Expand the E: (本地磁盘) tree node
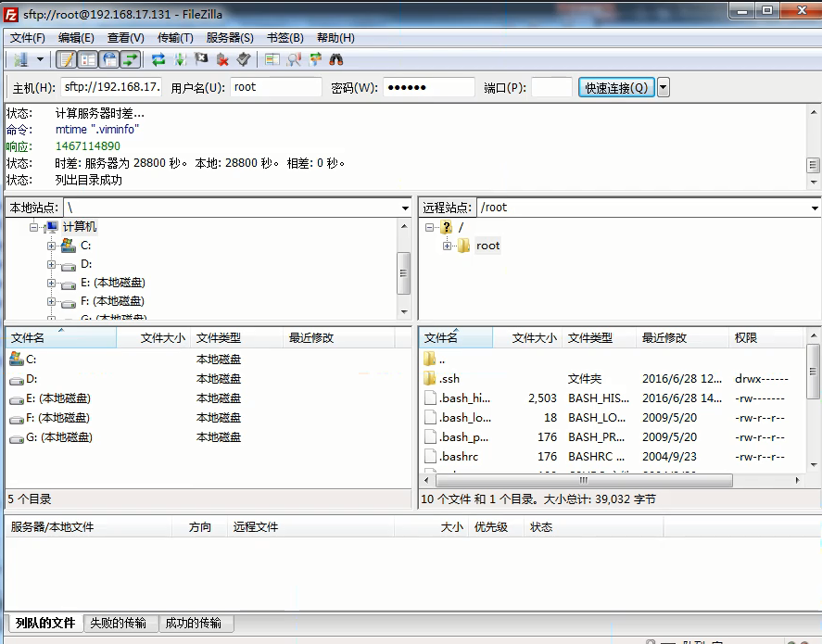 [51, 283]
